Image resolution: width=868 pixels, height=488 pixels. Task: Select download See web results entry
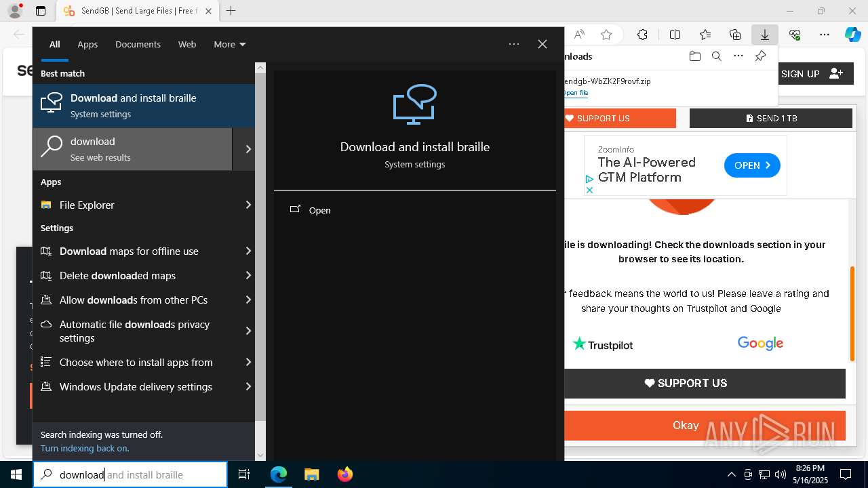pos(132,149)
